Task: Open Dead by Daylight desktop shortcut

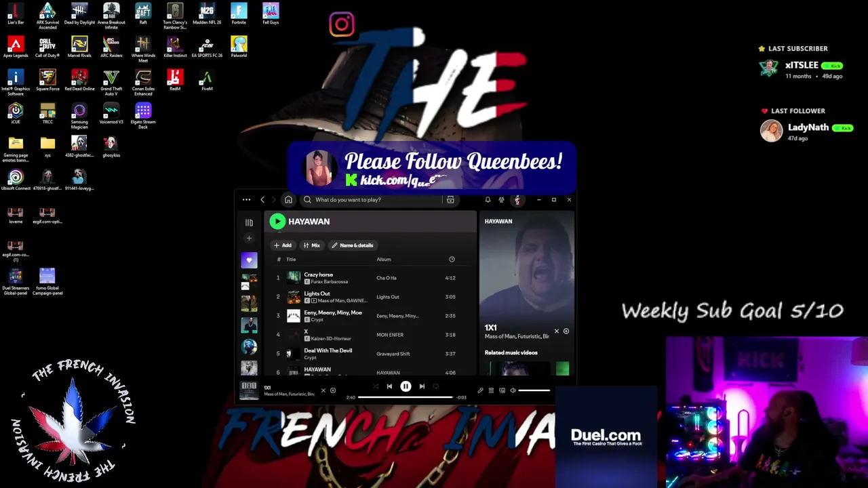Action: pos(79,14)
